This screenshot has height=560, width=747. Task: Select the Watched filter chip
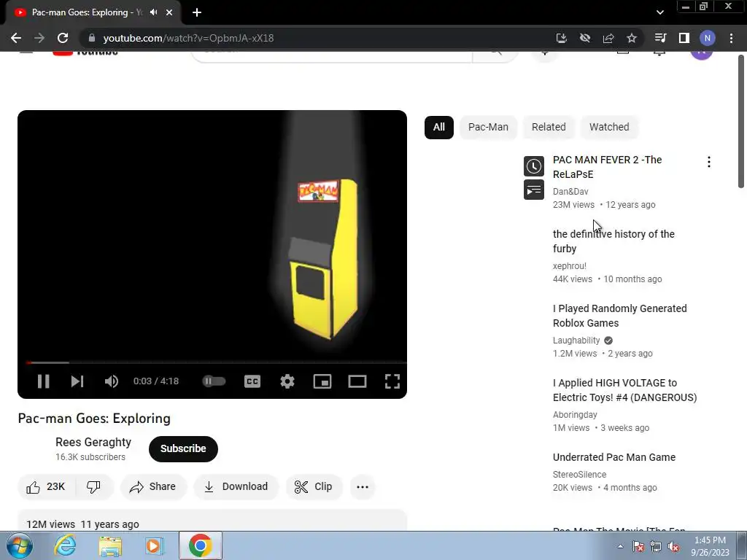pyautogui.click(x=609, y=127)
